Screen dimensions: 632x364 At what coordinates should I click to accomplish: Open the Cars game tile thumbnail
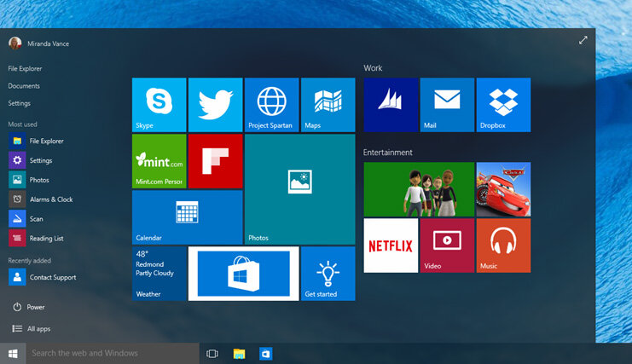click(503, 189)
